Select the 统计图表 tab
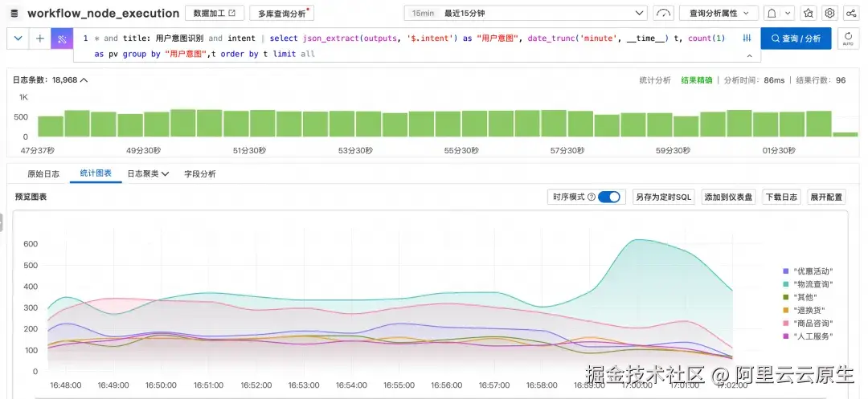This screenshot has width=868, height=399. point(96,173)
